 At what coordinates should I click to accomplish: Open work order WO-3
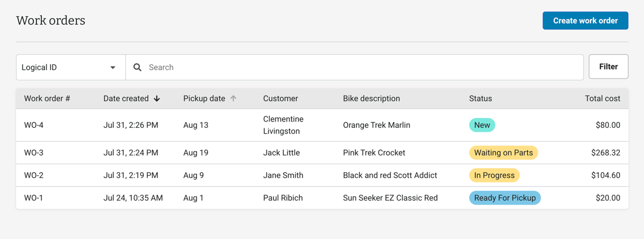pos(34,153)
